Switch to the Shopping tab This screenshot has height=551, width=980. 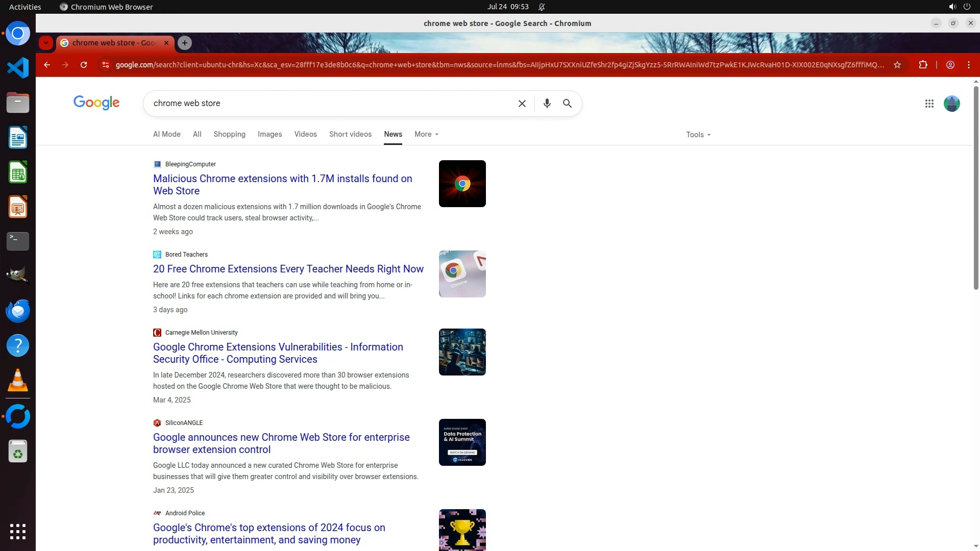click(229, 134)
